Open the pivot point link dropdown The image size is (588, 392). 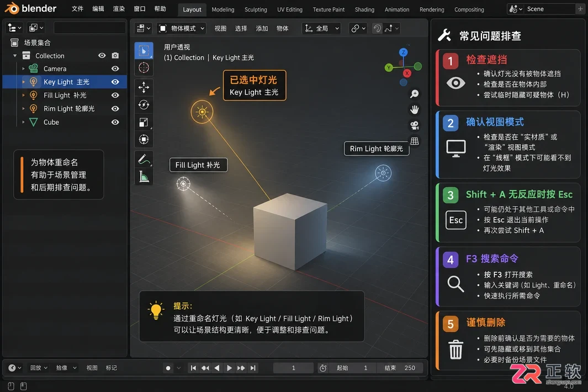coord(358,28)
